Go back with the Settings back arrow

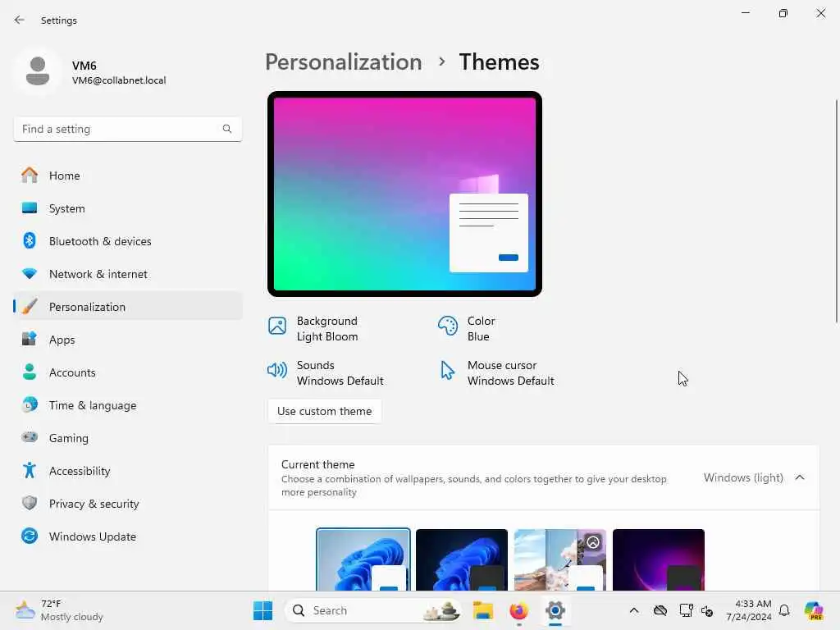pyautogui.click(x=20, y=20)
